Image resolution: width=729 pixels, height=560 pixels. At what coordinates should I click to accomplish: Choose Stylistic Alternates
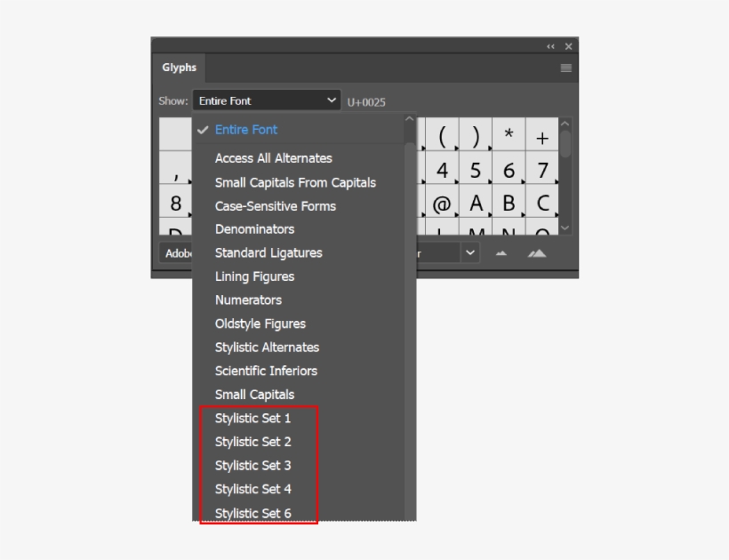pyautogui.click(x=267, y=347)
